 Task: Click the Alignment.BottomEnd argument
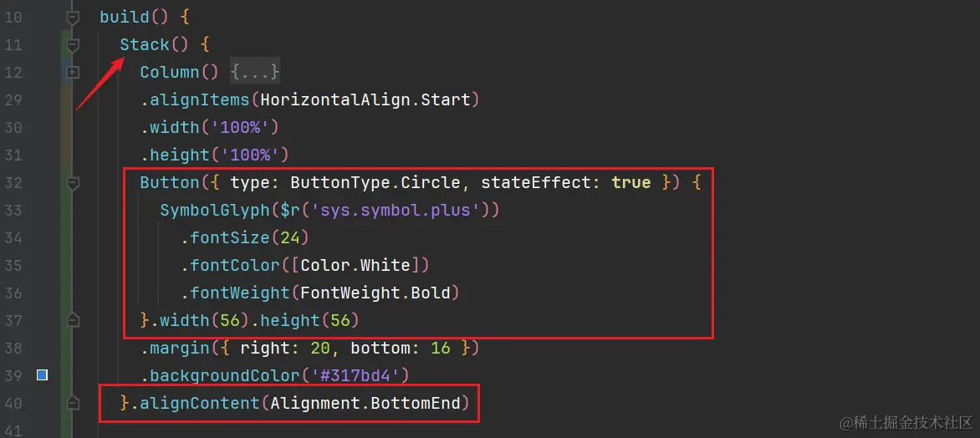(x=365, y=403)
